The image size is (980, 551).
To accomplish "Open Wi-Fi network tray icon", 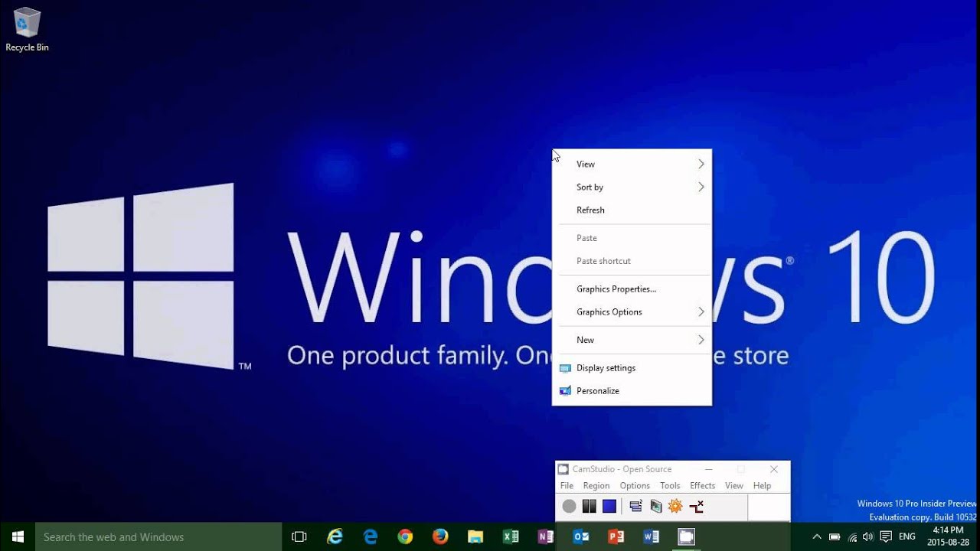I will pos(852,536).
